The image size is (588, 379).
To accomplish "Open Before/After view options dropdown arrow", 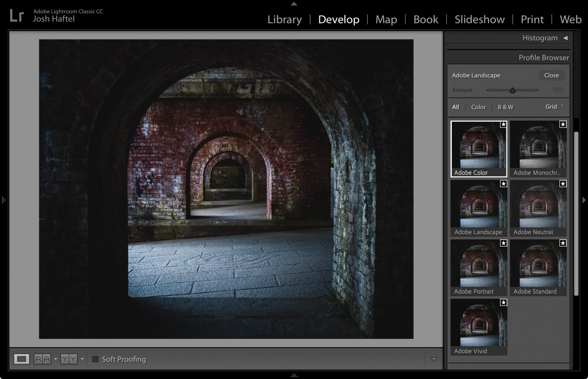I will pyautogui.click(x=82, y=359).
